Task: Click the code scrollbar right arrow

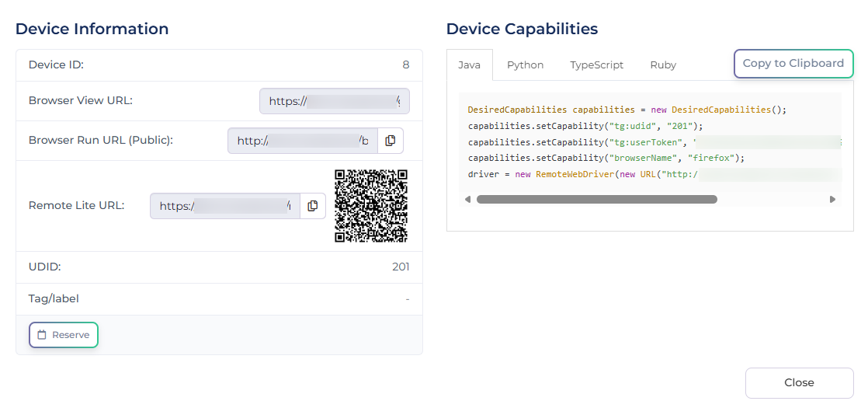Action: (832, 200)
